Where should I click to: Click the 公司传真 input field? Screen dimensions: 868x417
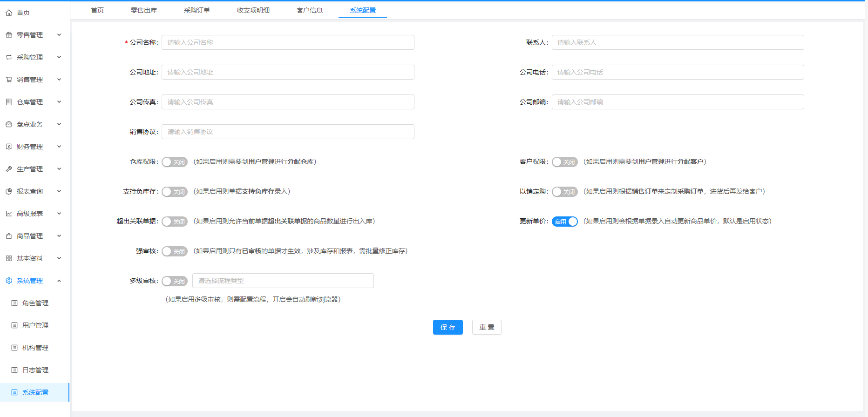[x=288, y=102]
